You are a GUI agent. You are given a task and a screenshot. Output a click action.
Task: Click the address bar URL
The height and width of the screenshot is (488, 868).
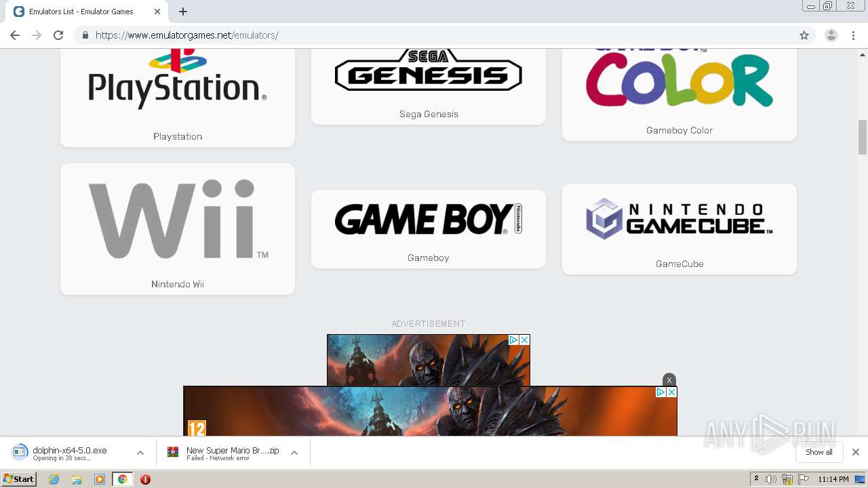pyautogui.click(x=187, y=35)
